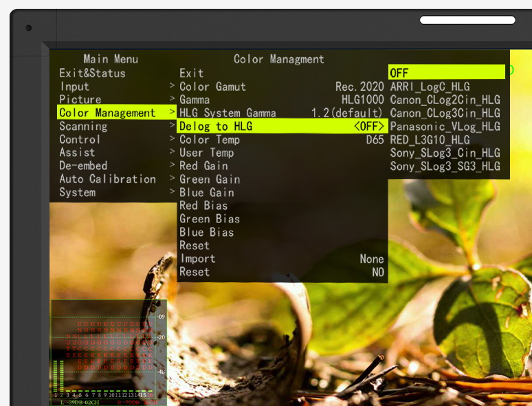Screen dimensions: 532x406
Task: Select Reset row below Blue Bias
Action: click(x=282, y=246)
